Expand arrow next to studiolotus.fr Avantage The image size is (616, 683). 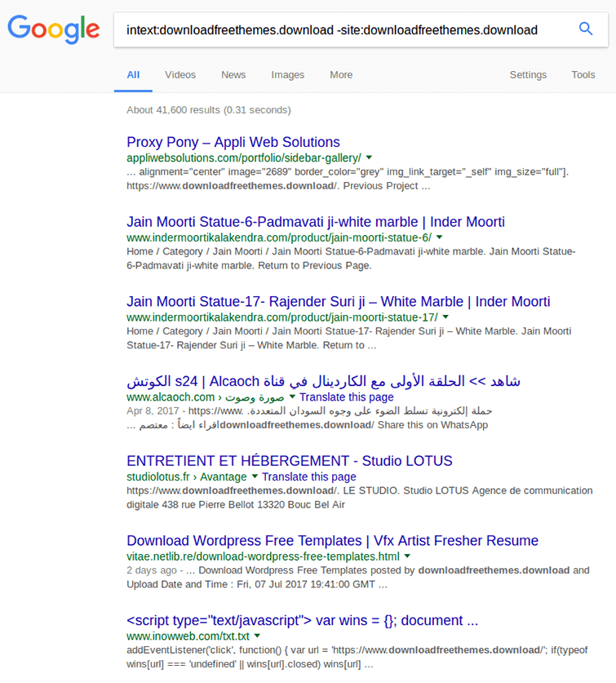[x=255, y=477]
